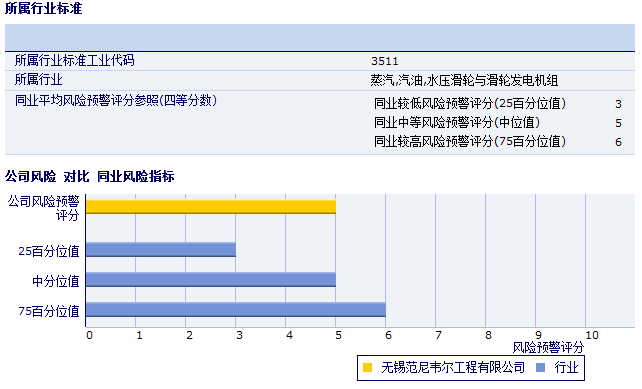This screenshot has height=389, width=642.
Task: Click the 同业平均风险预警评分参照(四等分数) label
Action: (116, 100)
